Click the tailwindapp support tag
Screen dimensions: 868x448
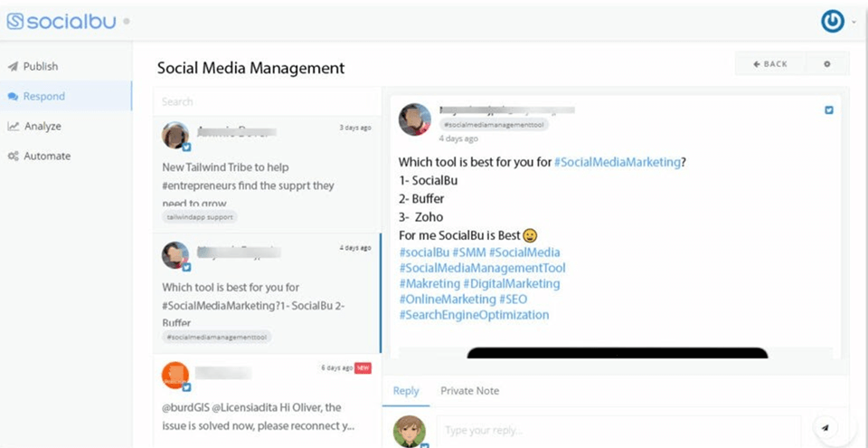200,217
